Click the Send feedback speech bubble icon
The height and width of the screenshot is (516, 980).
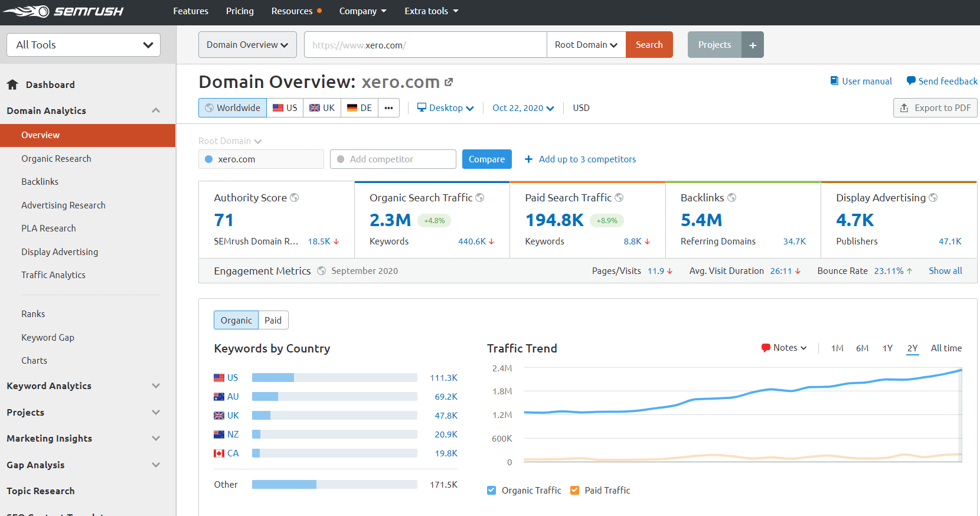click(x=911, y=81)
